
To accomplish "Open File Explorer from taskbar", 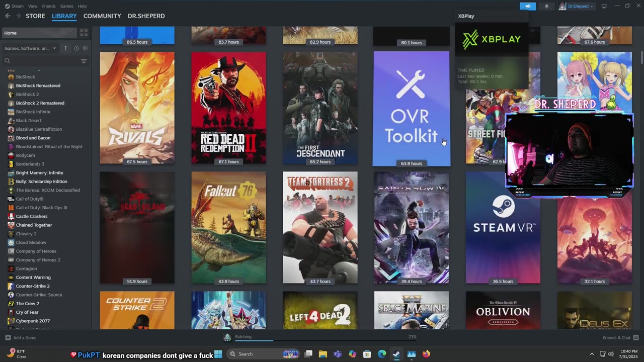I will click(323, 354).
